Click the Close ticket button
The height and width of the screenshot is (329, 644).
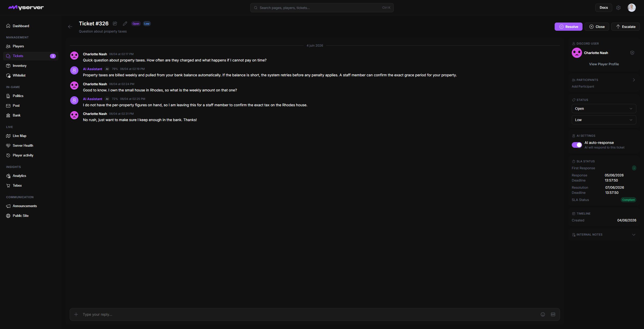tap(597, 27)
